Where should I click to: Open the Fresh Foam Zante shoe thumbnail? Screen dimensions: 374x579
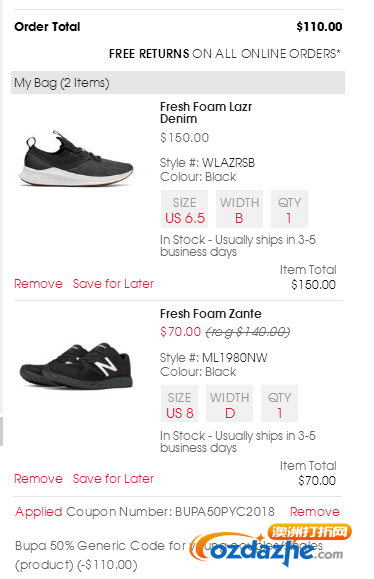coord(76,366)
